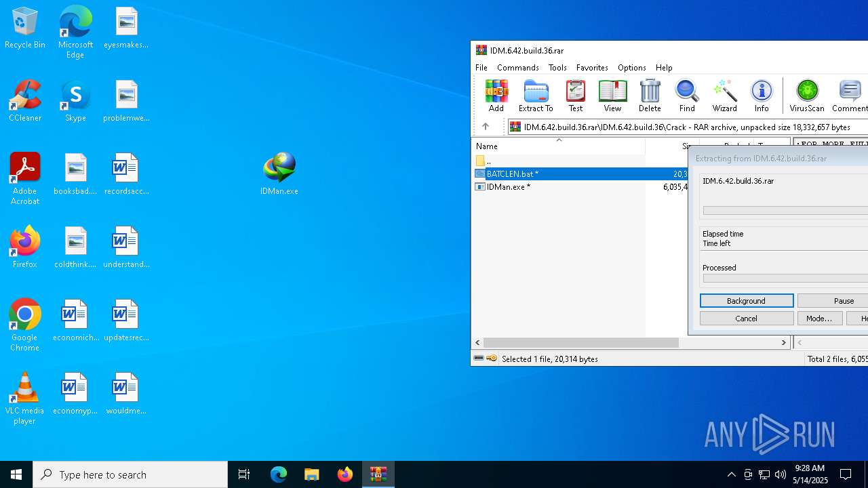This screenshot has width=868, height=488.
Task: Select the VLC media player shortcut
Action: coord(25,399)
